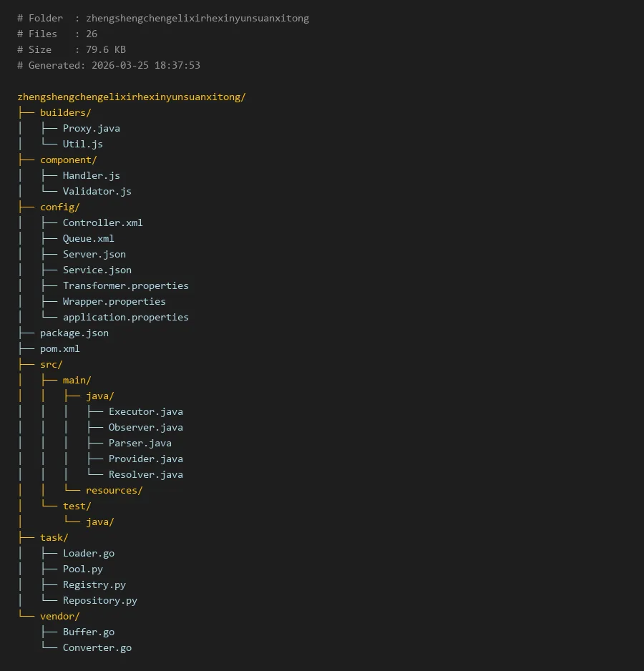This screenshot has width=644, height=671.
Task: Select the pom.xml file
Action: pos(59,348)
